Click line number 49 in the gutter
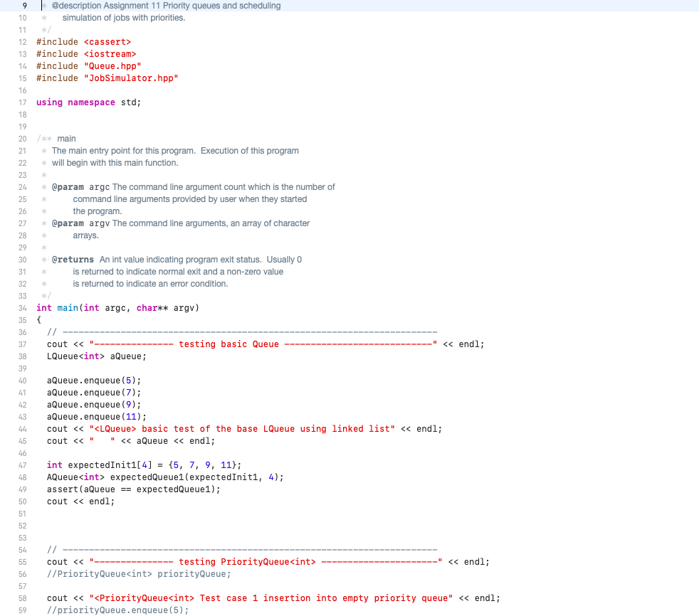This screenshot has width=699, height=616. pos(22,489)
